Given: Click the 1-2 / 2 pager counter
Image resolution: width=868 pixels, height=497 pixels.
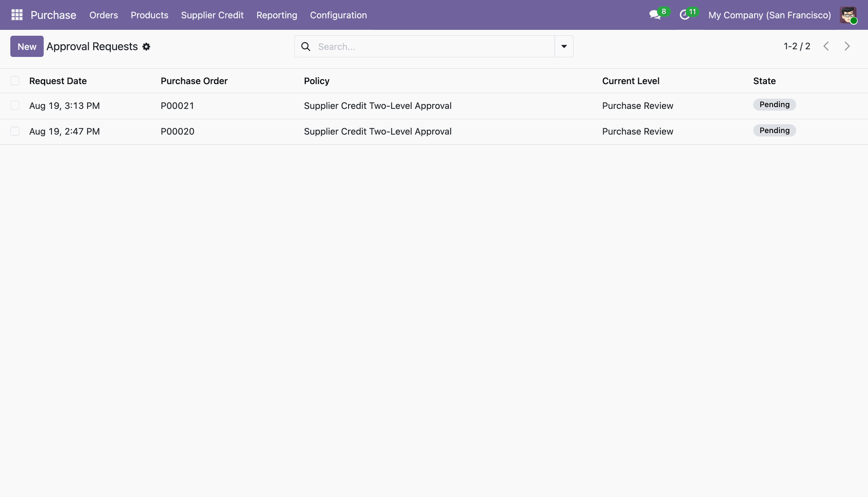Looking at the screenshot, I should [797, 46].
